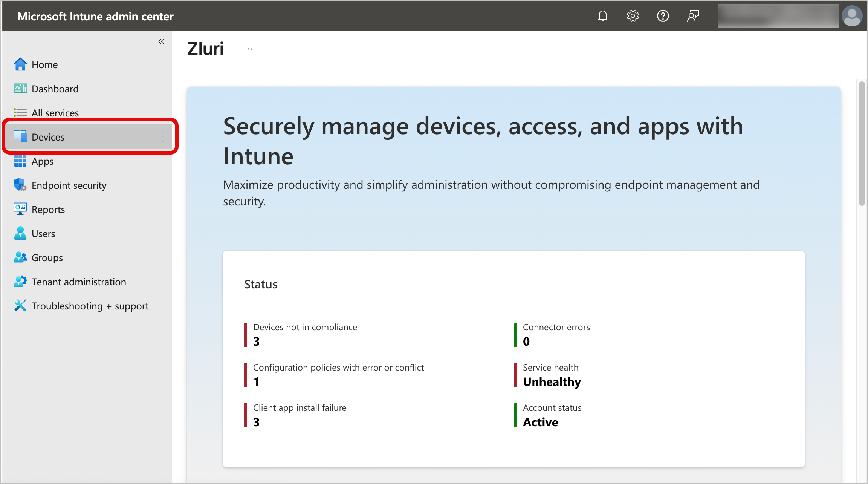Click the user account avatar
The width and height of the screenshot is (868, 484).
point(852,16)
